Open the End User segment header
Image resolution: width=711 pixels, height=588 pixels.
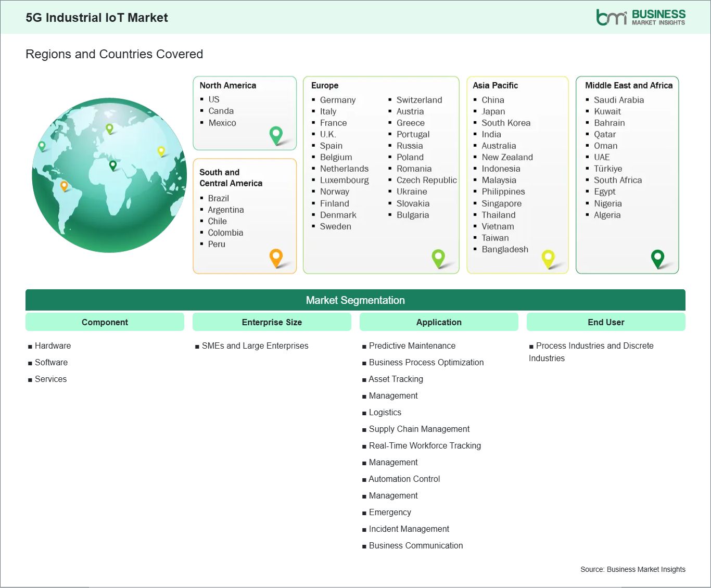click(606, 322)
